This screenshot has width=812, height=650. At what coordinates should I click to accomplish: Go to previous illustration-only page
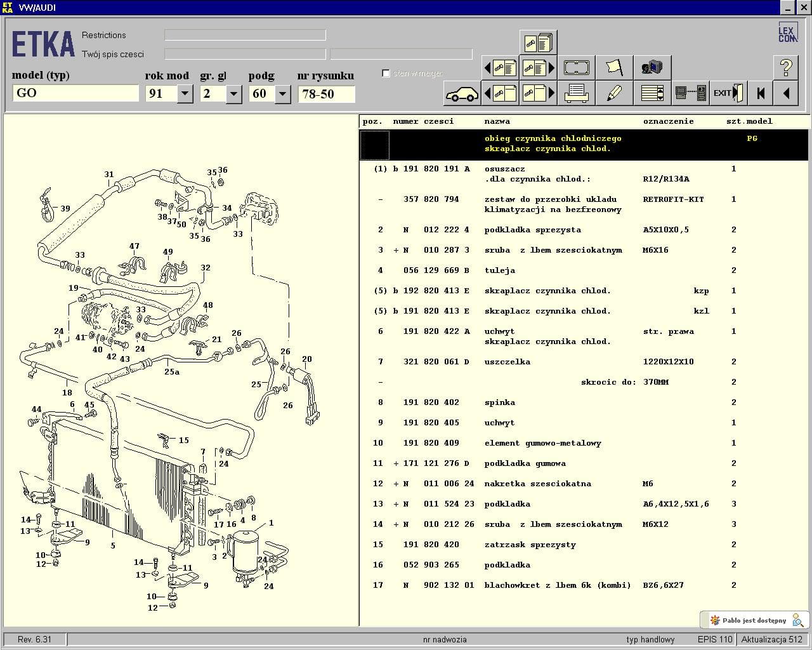tap(500, 93)
